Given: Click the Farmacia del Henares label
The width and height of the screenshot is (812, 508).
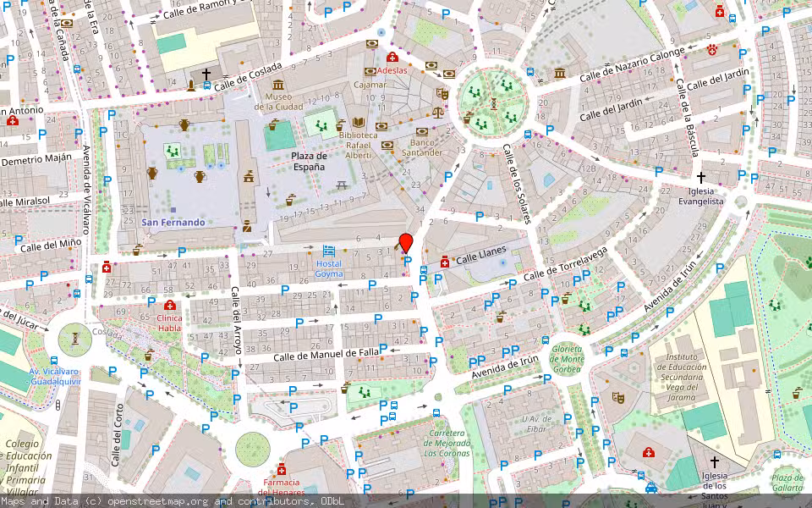Looking at the screenshot, I should point(281,487).
